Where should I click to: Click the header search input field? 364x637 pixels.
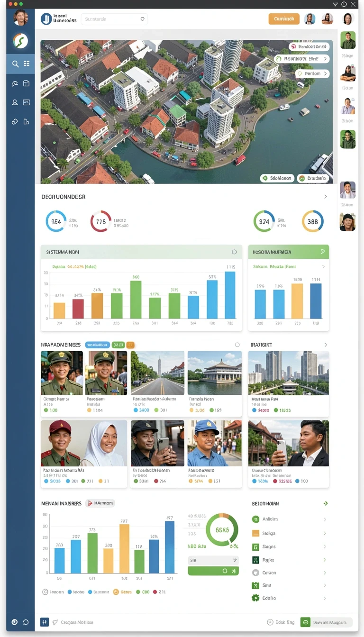tap(114, 19)
